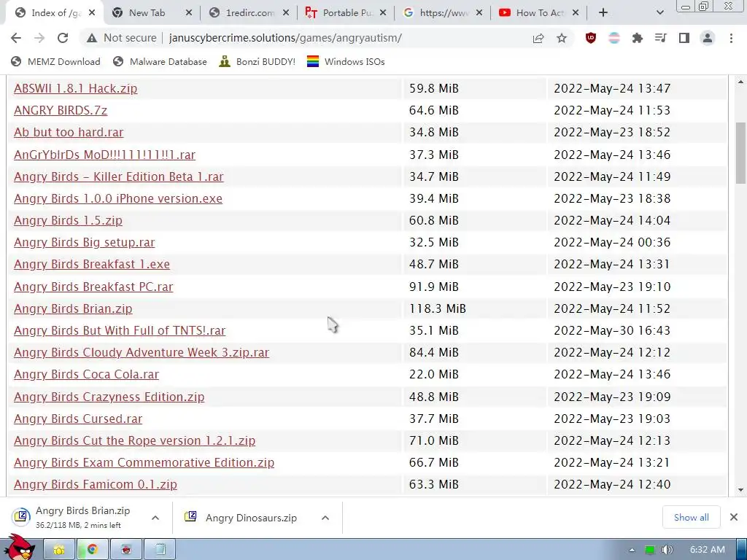Click the forward navigation arrow
Screen dimensions: 747x560
tap(39, 38)
